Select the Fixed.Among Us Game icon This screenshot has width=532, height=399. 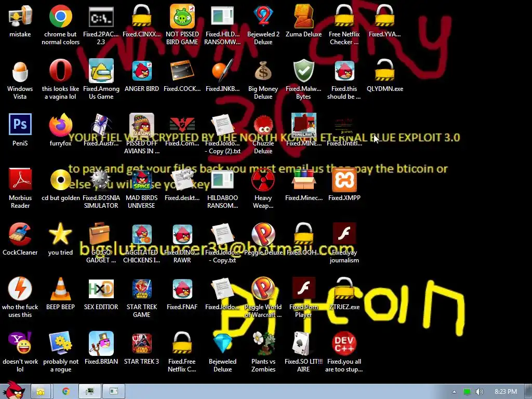tap(101, 71)
